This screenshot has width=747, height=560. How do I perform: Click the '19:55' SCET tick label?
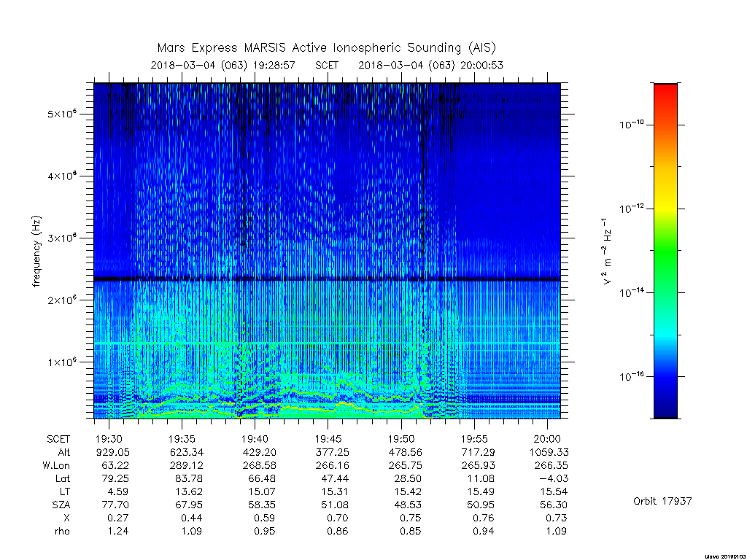474,439
